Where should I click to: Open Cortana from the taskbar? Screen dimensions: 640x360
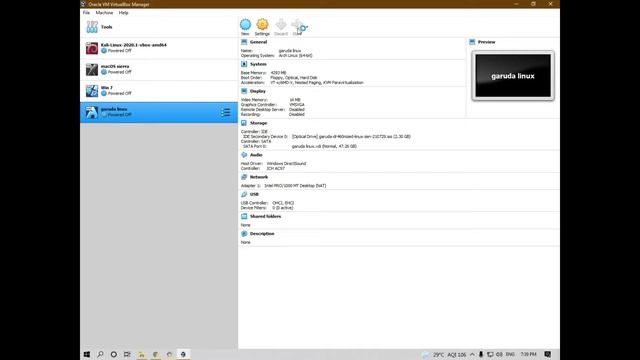click(114, 354)
